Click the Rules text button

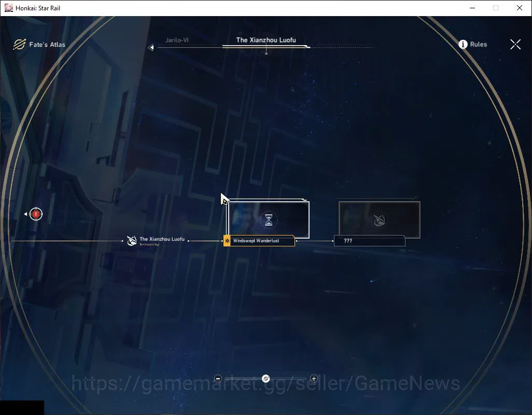tap(479, 45)
